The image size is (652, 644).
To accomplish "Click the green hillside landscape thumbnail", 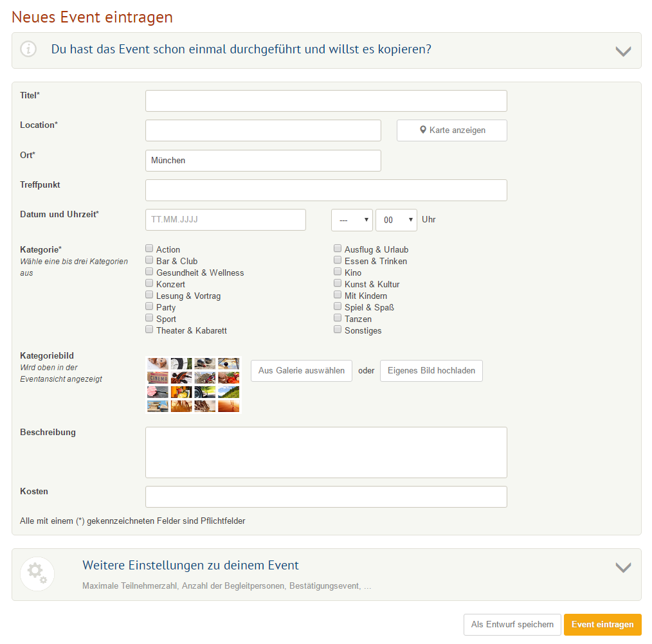I will pos(229,392).
